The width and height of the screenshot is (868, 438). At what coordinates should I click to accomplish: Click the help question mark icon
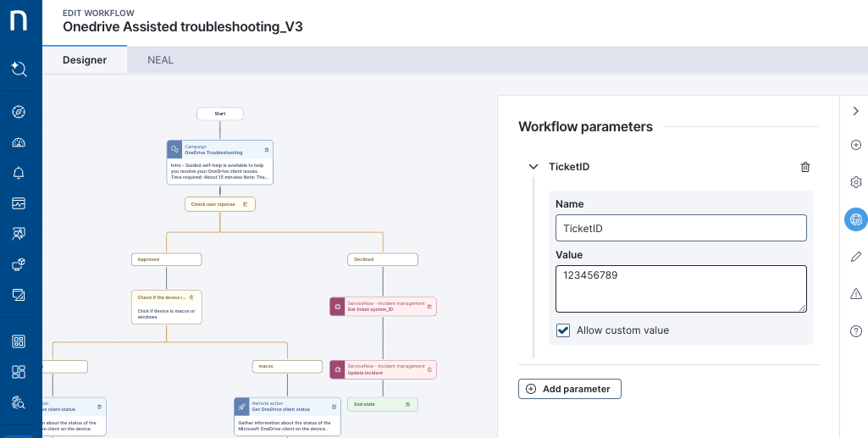point(855,331)
